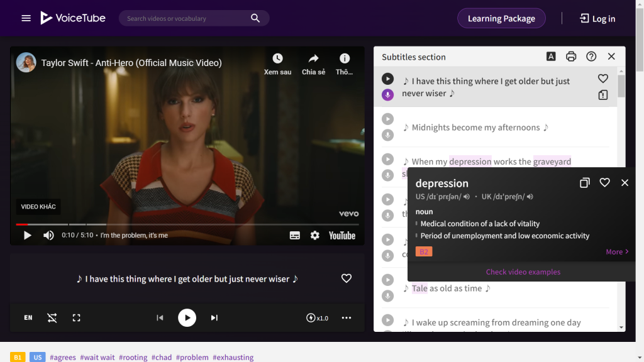Viewport: 644px width, 362px height.
Task: Click the VoiceTube logo
Action: (x=73, y=18)
